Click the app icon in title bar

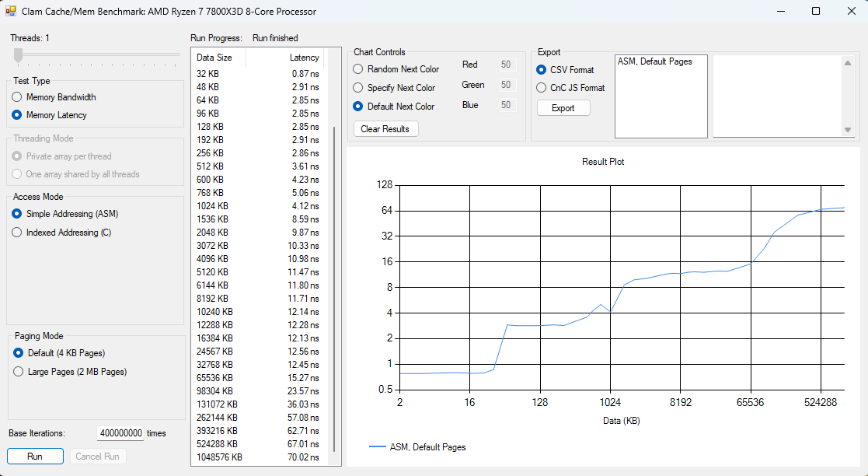(x=10, y=11)
